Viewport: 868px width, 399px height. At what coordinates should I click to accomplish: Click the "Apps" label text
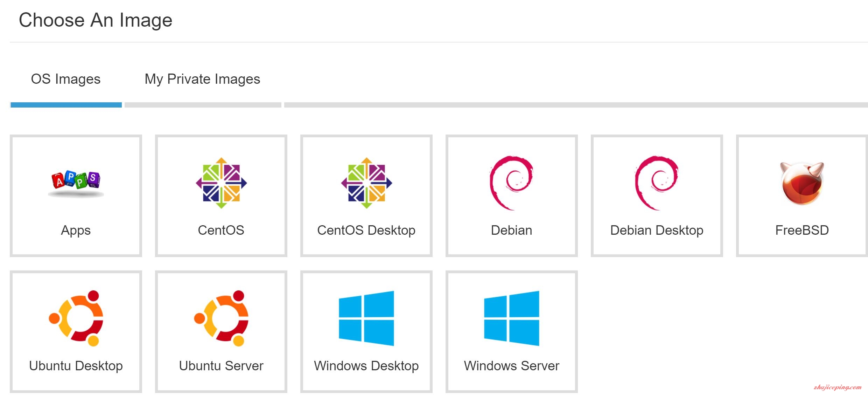click(x=76, y=231)
